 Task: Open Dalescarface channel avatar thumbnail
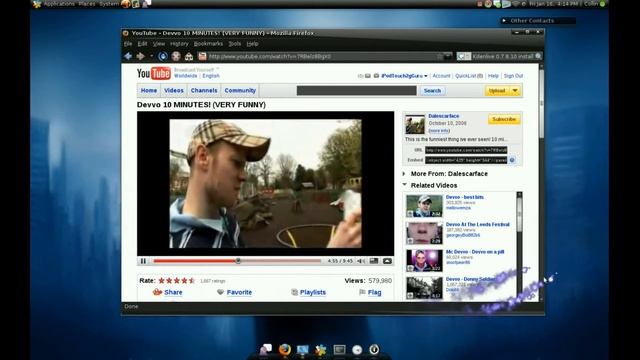[x=415, y=124]
